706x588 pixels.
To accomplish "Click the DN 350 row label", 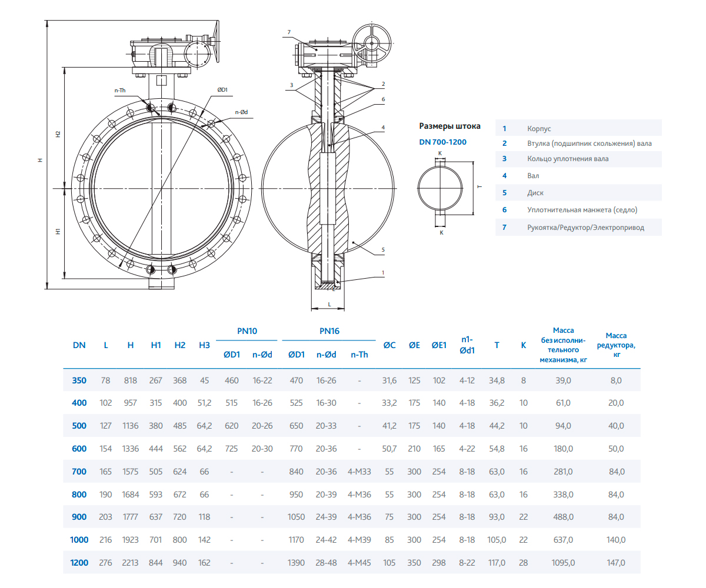I will (x=79, y=380).
